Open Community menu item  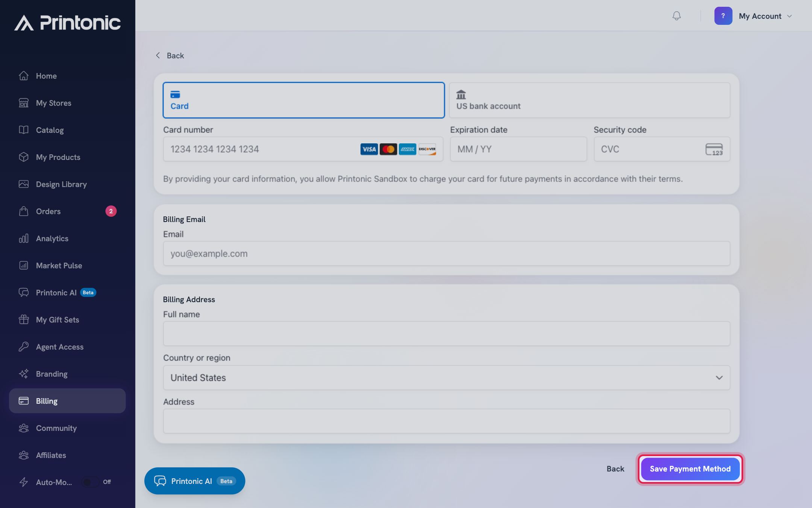pyautogui.click(x=67, y=428)
